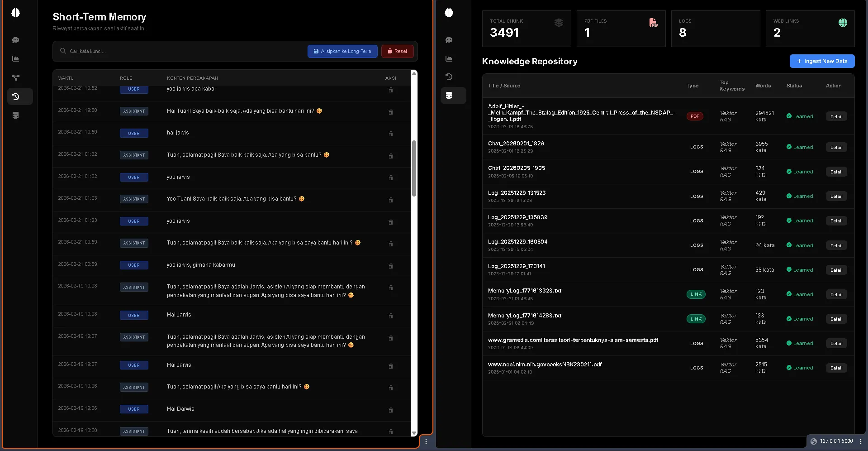Click the PDF type badge on Mein Kampf entry
The image size is (868, 451).
(695, 116)
